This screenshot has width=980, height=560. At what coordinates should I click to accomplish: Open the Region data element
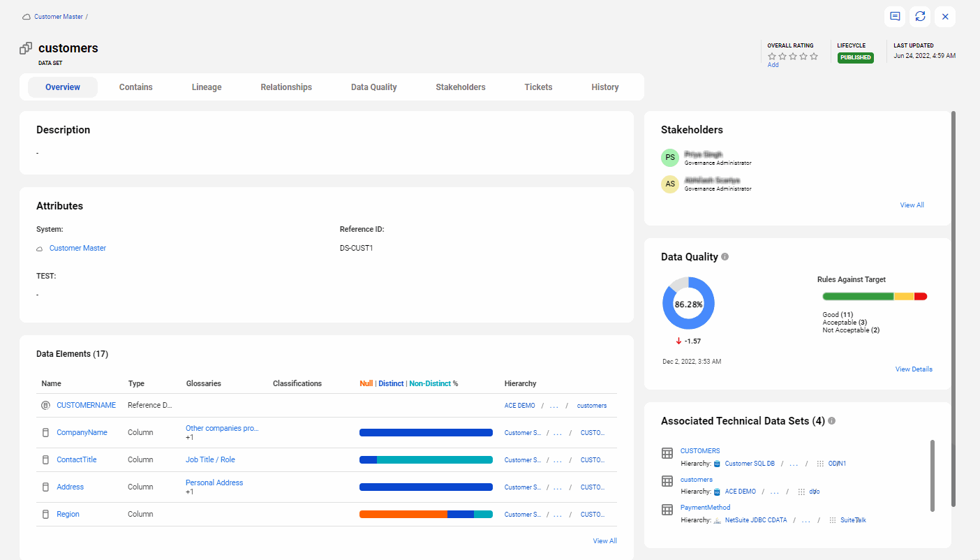68,514
